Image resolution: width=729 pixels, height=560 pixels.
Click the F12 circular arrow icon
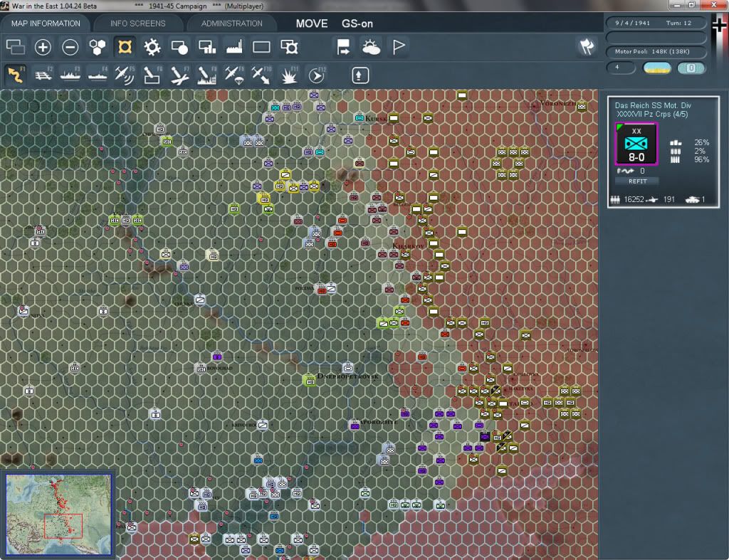tap(317, 75)
